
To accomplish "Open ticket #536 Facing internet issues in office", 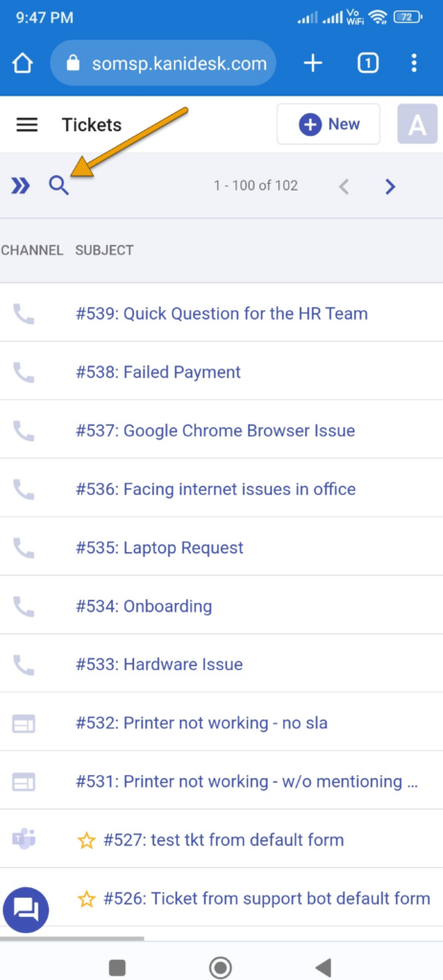I will tap(215, 489).
